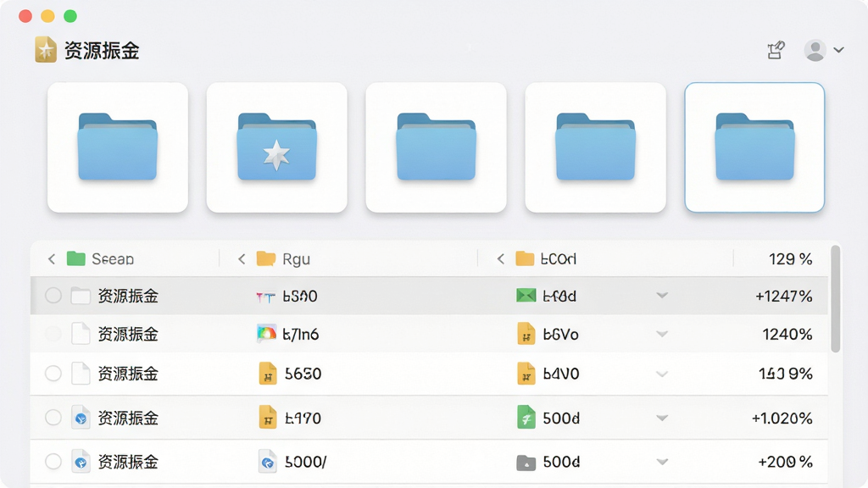Click the blue globe document icon in the +1.020% row
This screenshot has height=488, width=868.
click(81, 417)
